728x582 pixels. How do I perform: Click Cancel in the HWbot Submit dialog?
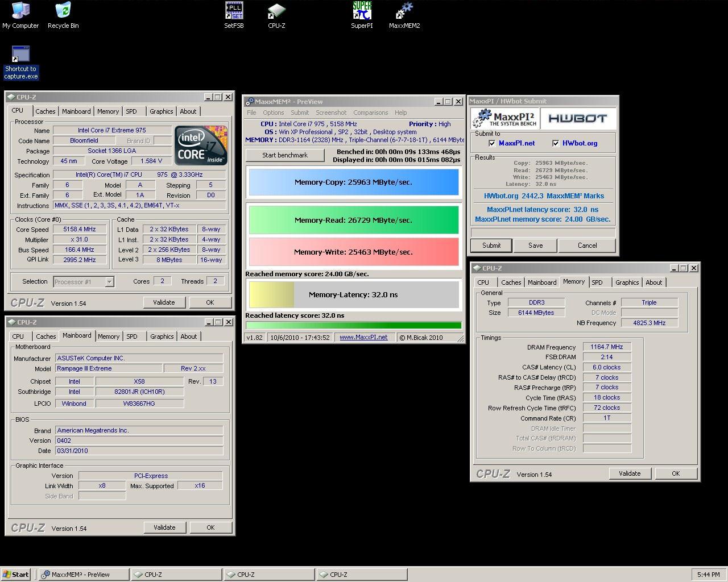pos(587,246)
